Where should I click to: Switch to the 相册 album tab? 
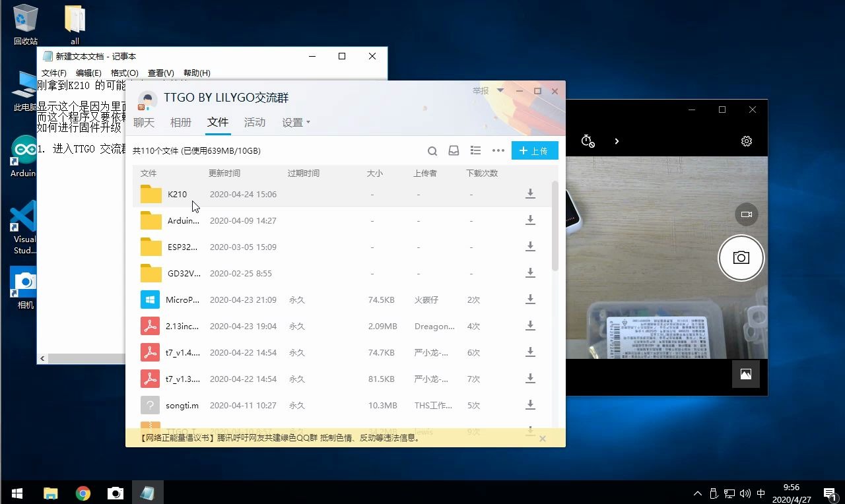(181, 122)
